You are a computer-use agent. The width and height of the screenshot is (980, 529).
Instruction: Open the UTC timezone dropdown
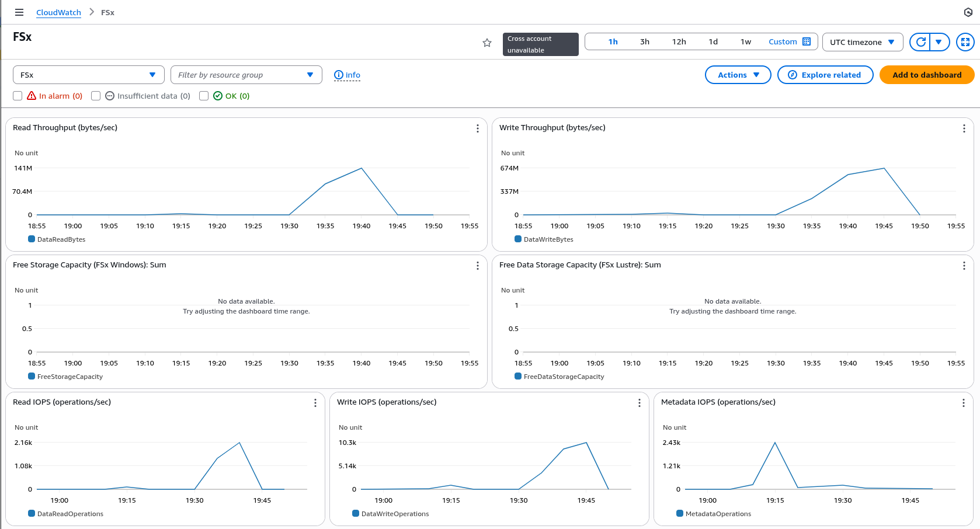(862, 42)
